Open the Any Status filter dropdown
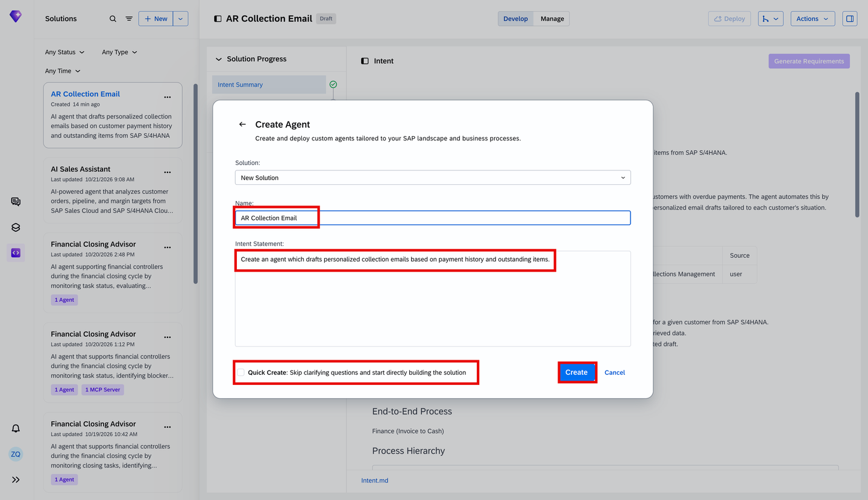 (65, 52)
